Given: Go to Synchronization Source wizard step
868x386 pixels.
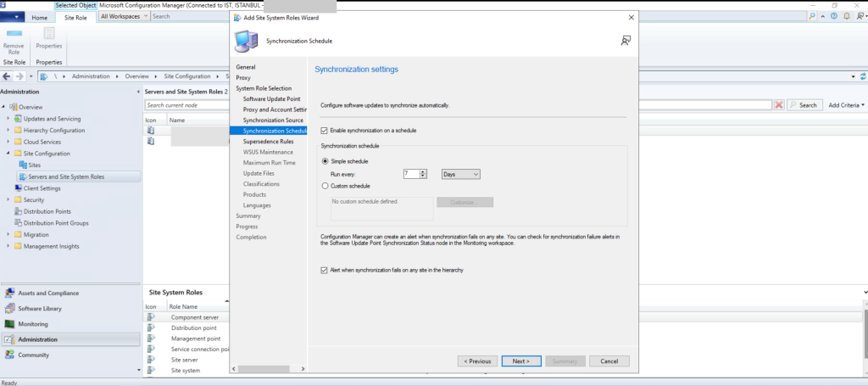Looking at the screenshot, I should 272,120.
